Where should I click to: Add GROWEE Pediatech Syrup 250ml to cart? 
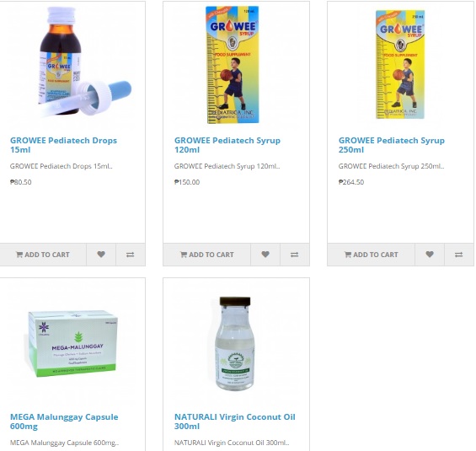pyautogui.click(x=372, y=255)
